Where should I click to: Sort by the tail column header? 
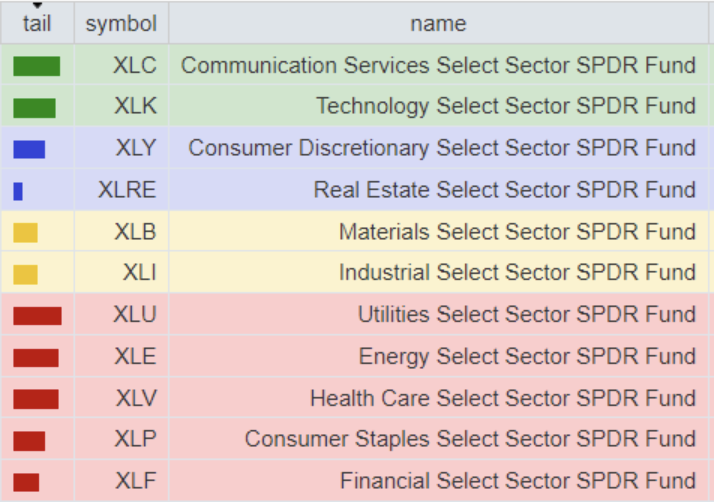pyautogui.click(x=37, y=22)
